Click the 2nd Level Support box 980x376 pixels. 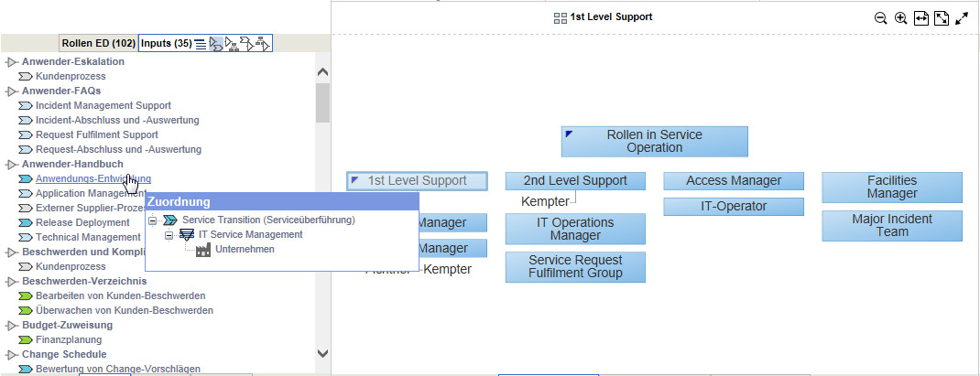click(575, 181)
